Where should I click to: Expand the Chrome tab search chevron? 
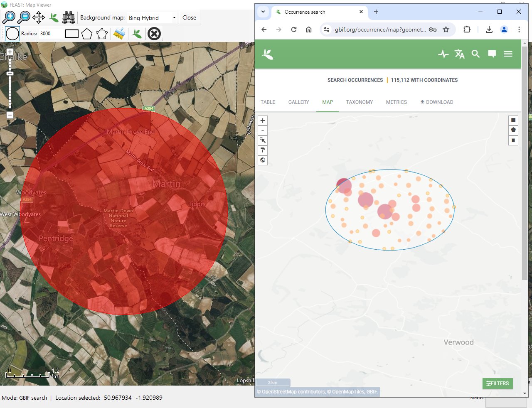click(263, 12)
